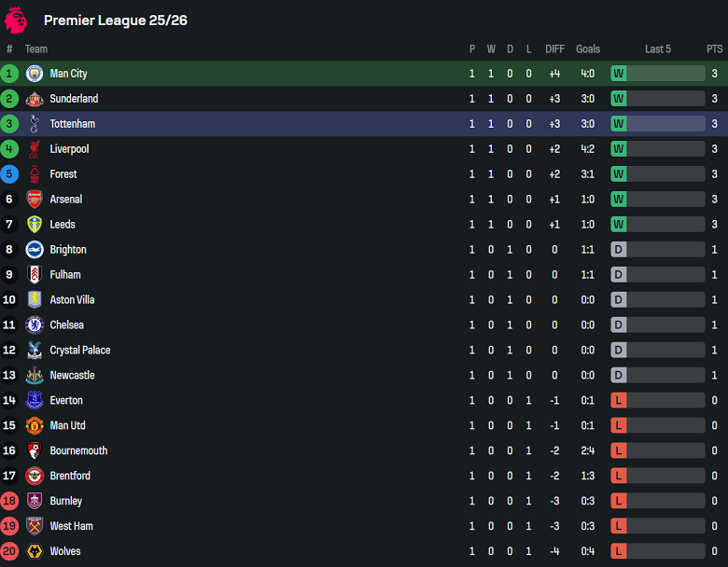Click Burnley's red L form badge
This screenshot has width=728, height=567.
click(619, 502)
